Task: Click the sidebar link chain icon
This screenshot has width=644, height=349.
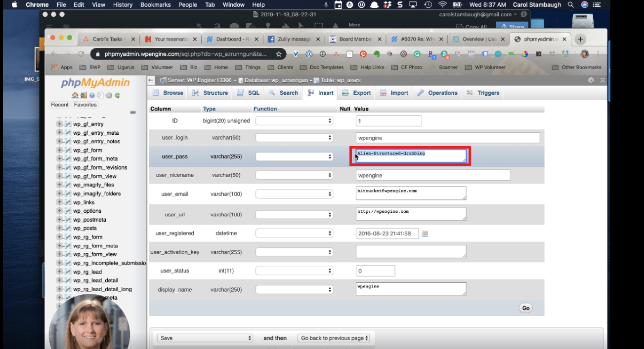Action: 133,113
